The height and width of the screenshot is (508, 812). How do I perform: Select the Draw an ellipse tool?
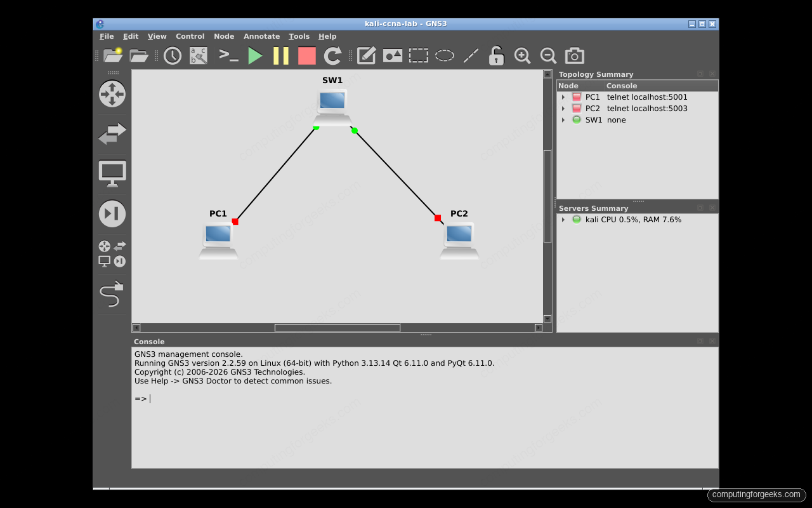click(x=445, y=55)
